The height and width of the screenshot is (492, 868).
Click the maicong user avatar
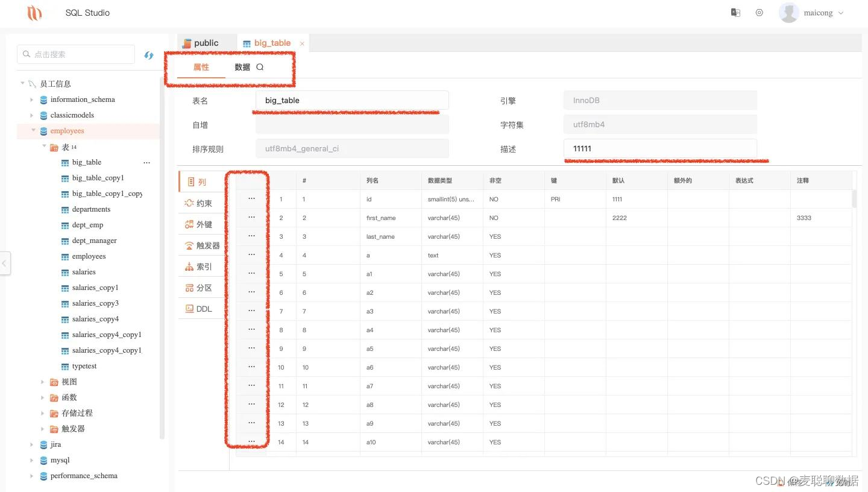pyautogui.click(x=789, y=13)
